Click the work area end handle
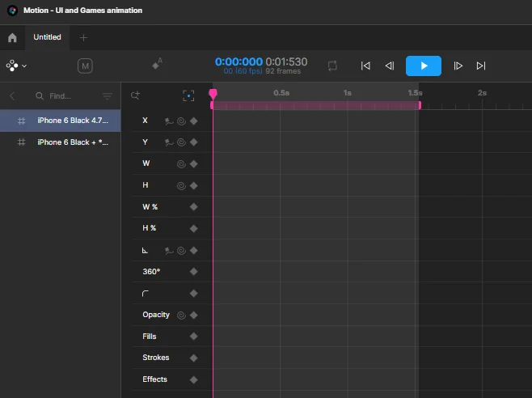 point(420,105)
